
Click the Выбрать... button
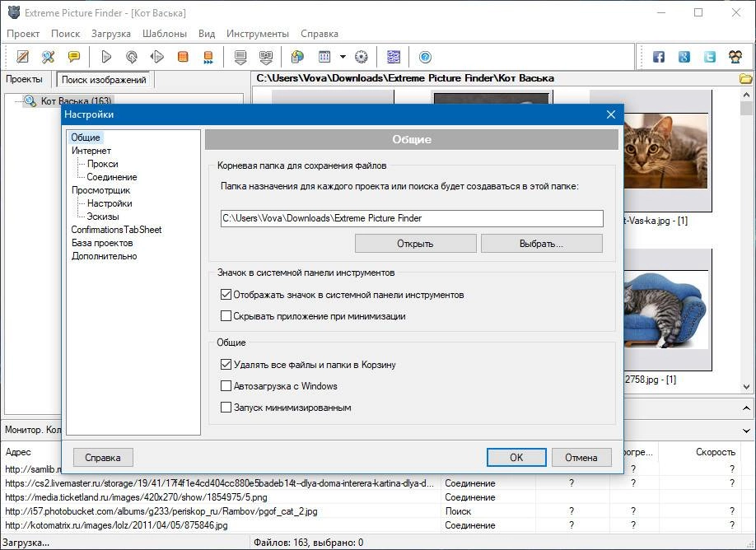click(x=541, y=244)
